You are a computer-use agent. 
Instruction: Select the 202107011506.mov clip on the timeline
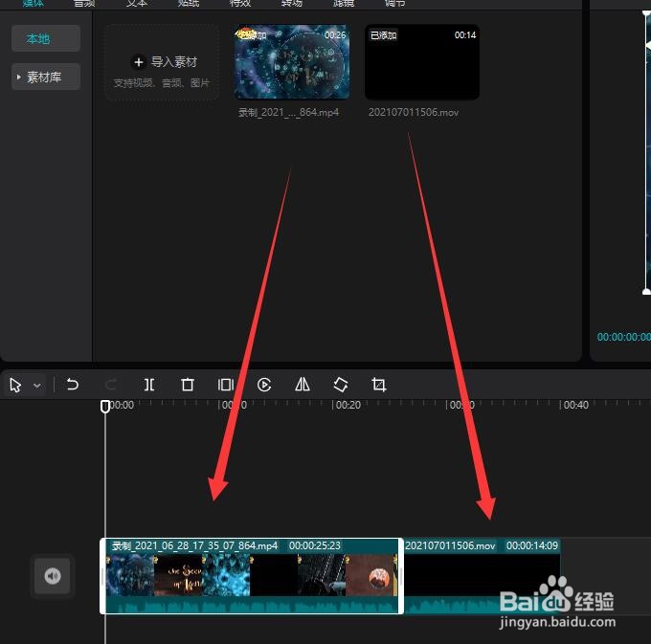483,576
